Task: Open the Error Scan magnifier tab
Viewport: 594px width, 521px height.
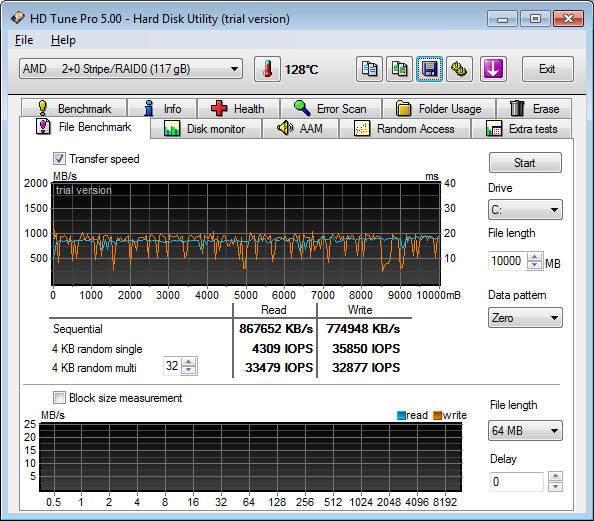Action: pyautogui.click(x=331, y=109)
